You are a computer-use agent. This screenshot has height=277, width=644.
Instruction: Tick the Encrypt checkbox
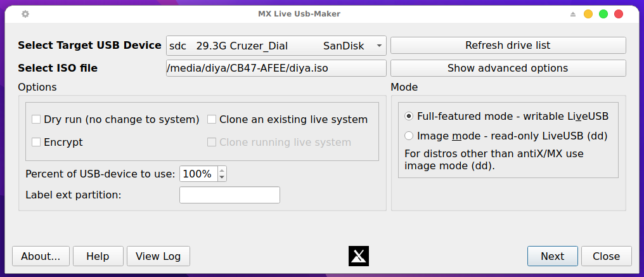click(x=36, y=142)
